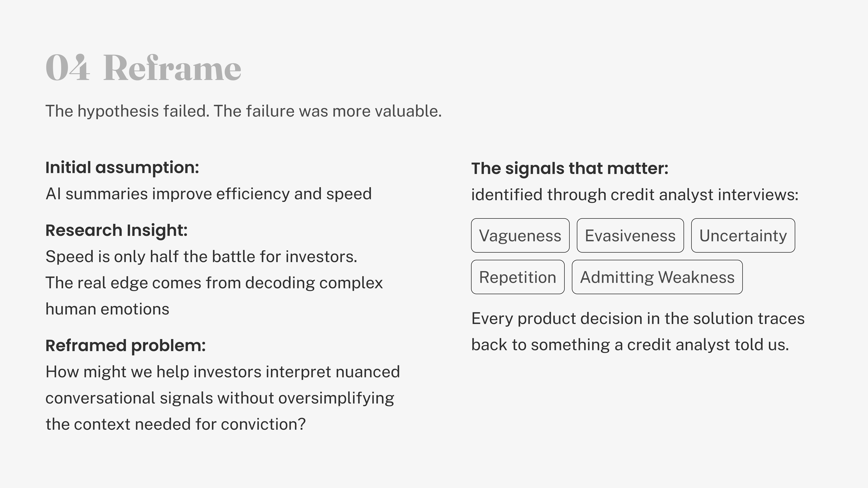Click the Admitting Weakness tag
The height and width of the screenshot is (488, 868).
657,277
